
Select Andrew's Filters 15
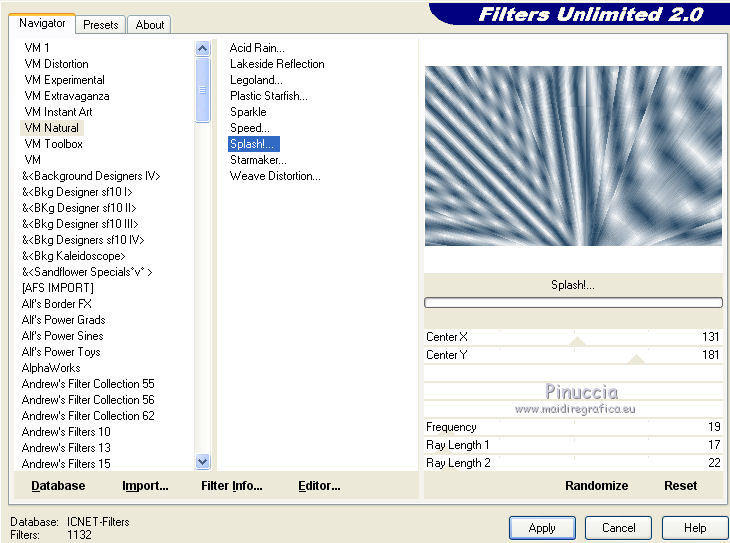click(66, 464)
